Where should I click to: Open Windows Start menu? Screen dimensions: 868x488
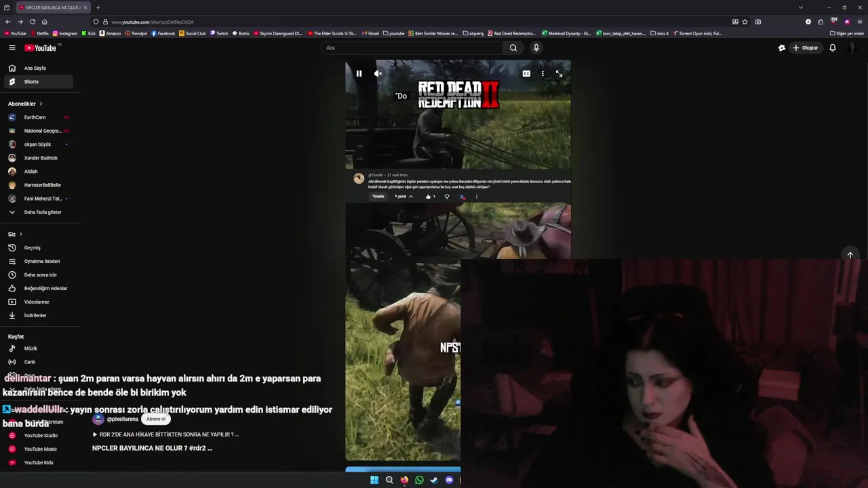[374, 480]
